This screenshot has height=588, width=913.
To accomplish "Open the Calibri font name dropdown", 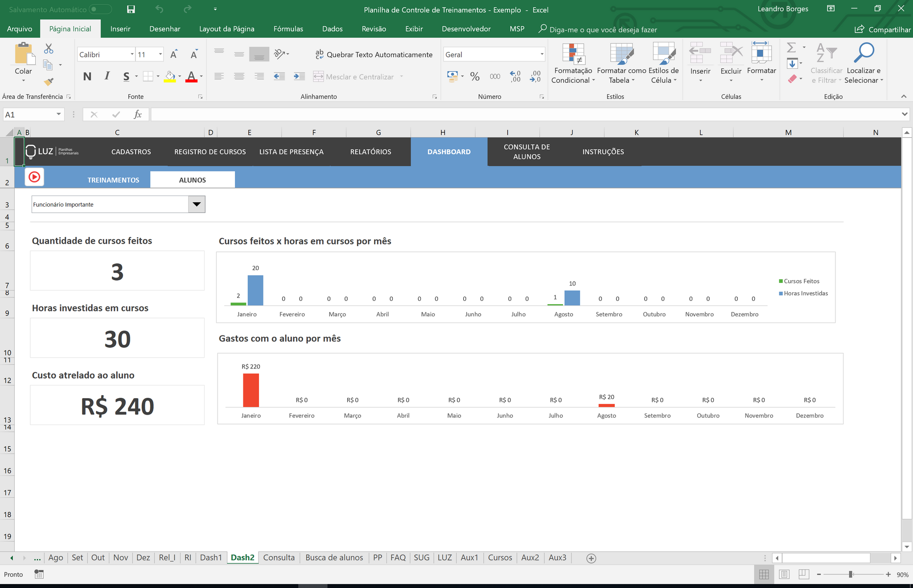I will [132, 54].
